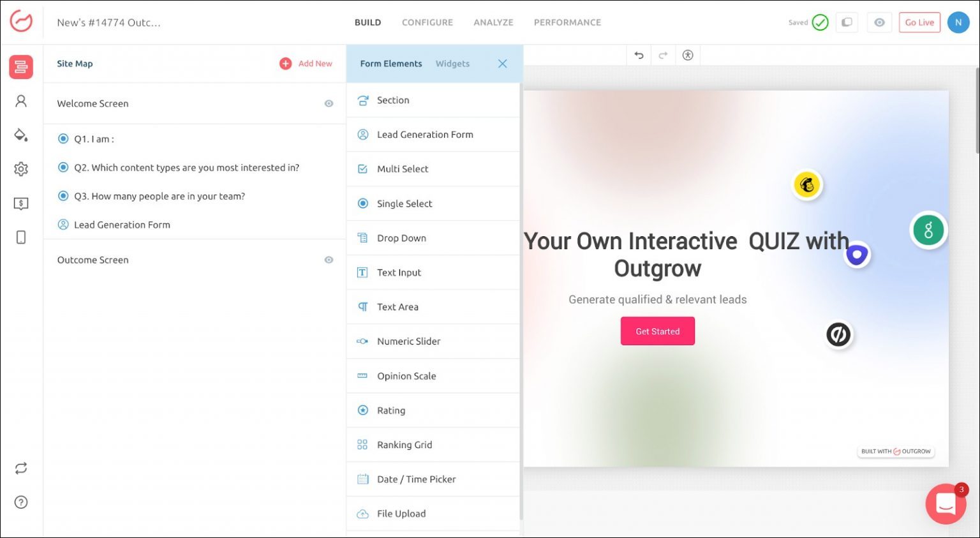Toggle Welcome Screen visibility eye
This screenshot has height=538, width=980.
pyautogui.click(x=329, y=103)
